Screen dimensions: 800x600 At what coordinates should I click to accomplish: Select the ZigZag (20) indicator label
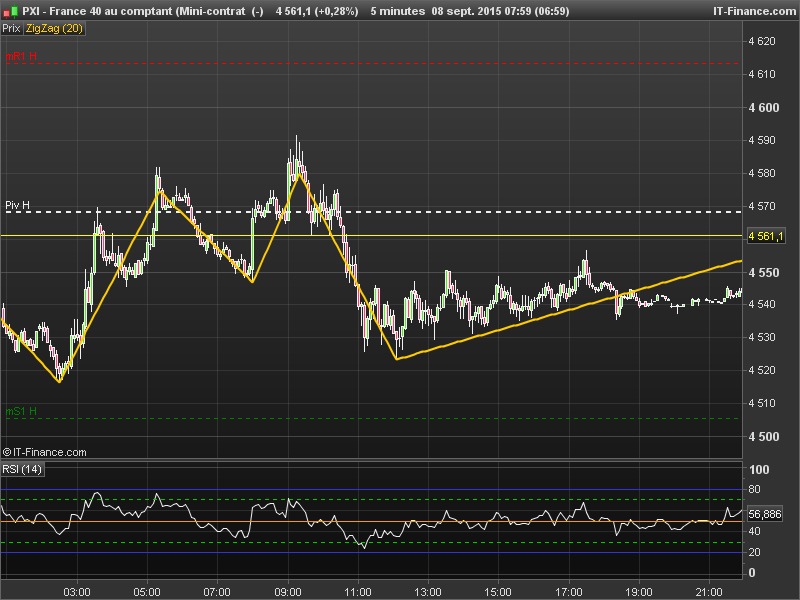click(x=54, y=29)
